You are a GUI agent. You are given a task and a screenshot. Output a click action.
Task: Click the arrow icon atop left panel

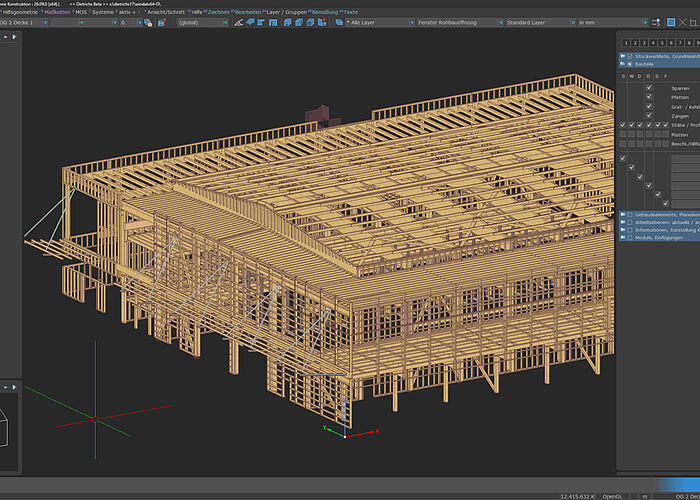click(x=14, y=37)
